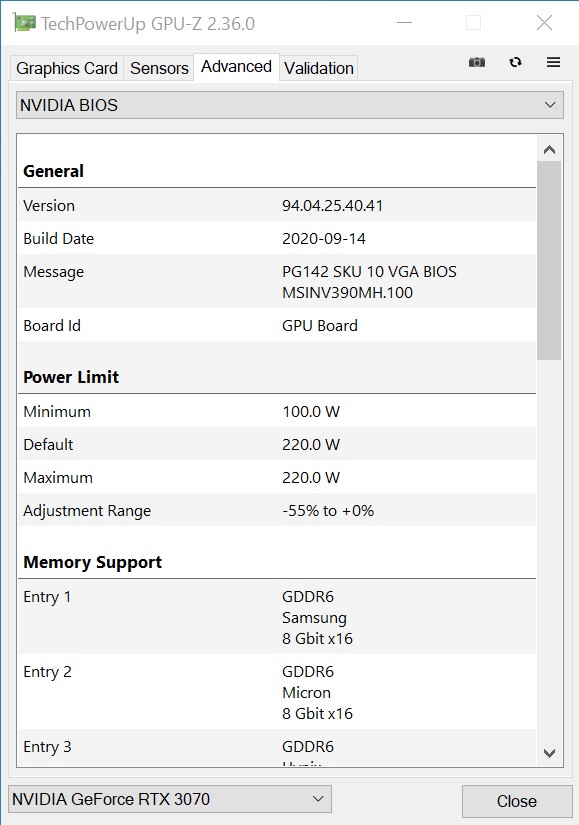This screenshot has width=579, height=825.
Task: Select the Advanced tab
Action: click(236, 67)
